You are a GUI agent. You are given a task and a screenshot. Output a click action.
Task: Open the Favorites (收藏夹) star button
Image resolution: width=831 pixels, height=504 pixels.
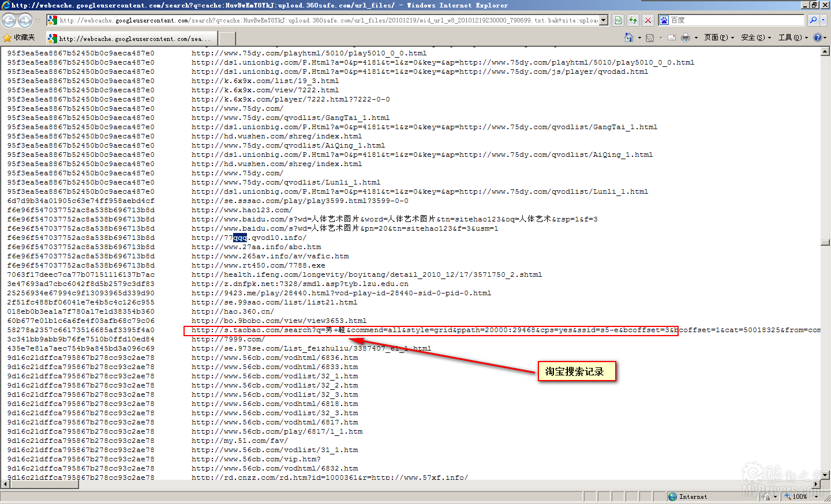click(19, 37)
